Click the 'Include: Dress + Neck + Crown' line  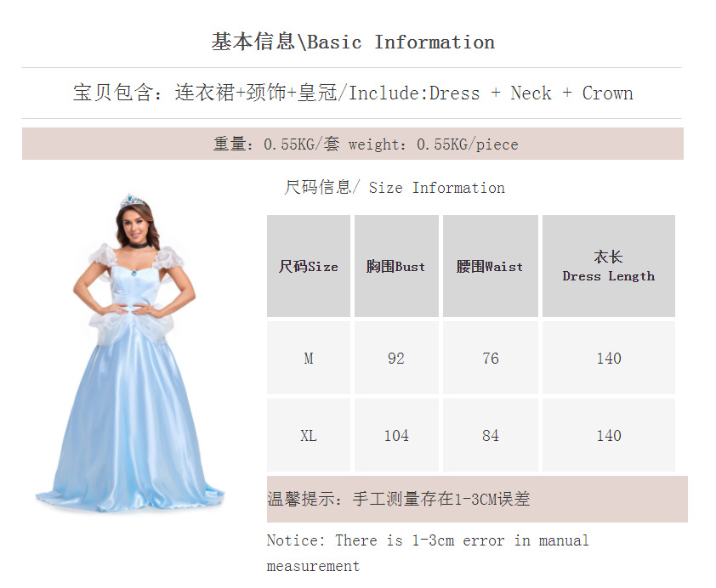pos(353,93)
